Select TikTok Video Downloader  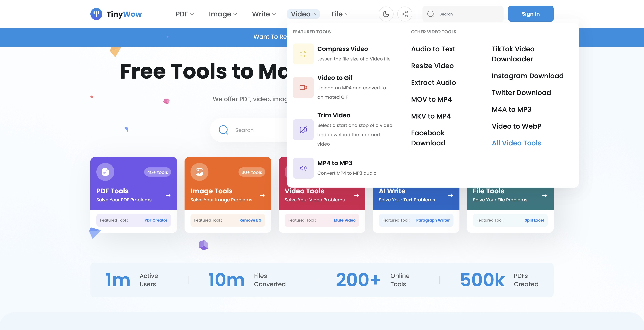pos(513,54)
